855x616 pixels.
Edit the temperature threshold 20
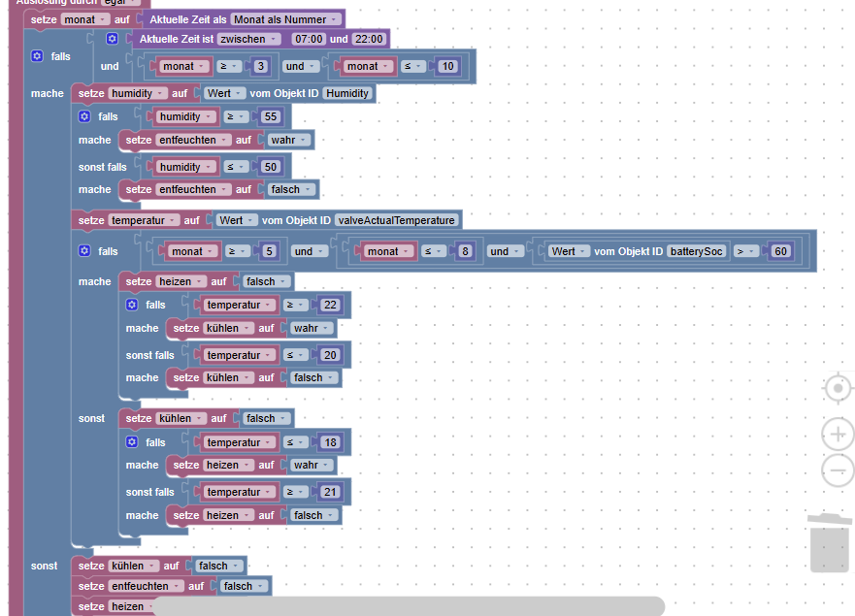pos(330,355)
